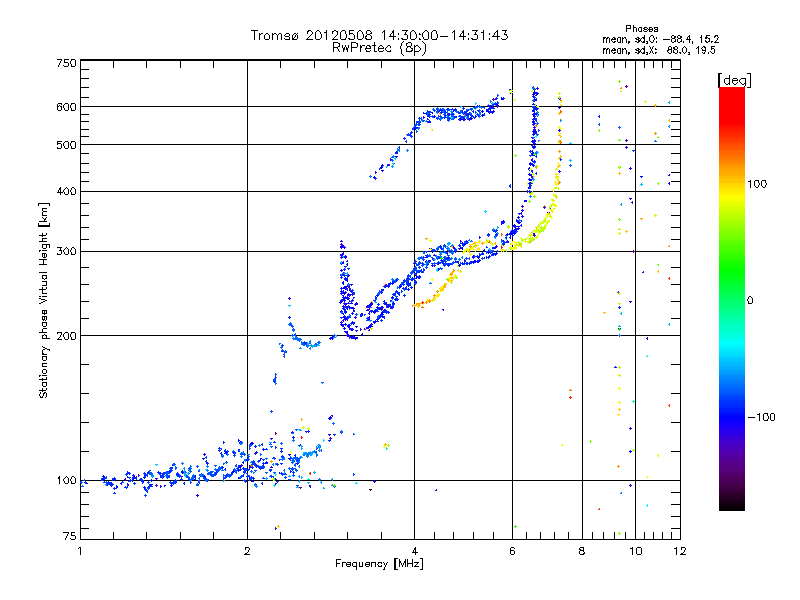Click the x-axis '12' tick label
800x600 pixels.
coord(680,551)
